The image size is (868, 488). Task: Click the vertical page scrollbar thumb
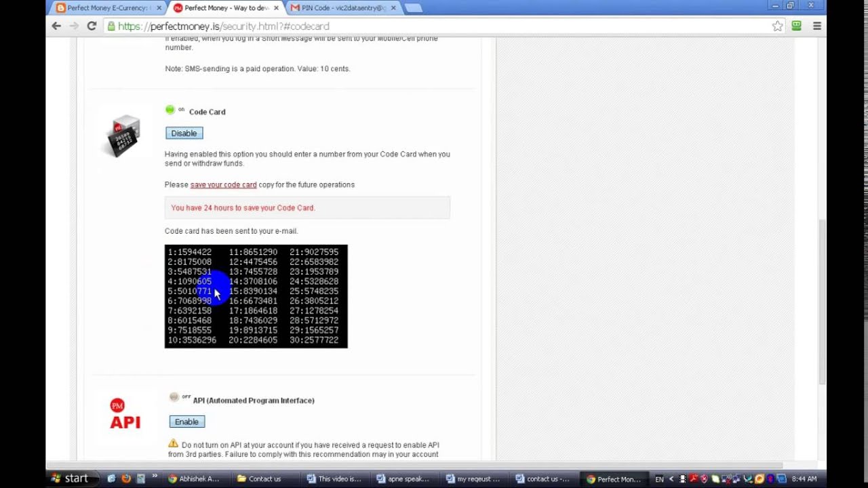(823, 302)
